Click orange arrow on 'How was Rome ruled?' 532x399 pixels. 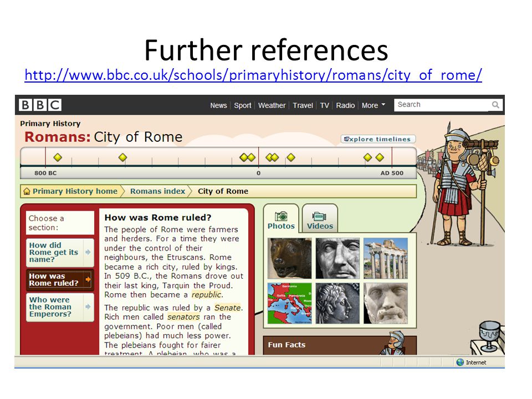click(88, 279)
